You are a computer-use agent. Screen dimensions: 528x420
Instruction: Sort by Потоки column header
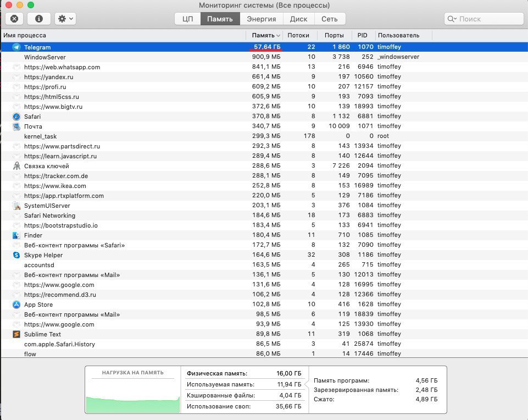click(x=298, y=35)
